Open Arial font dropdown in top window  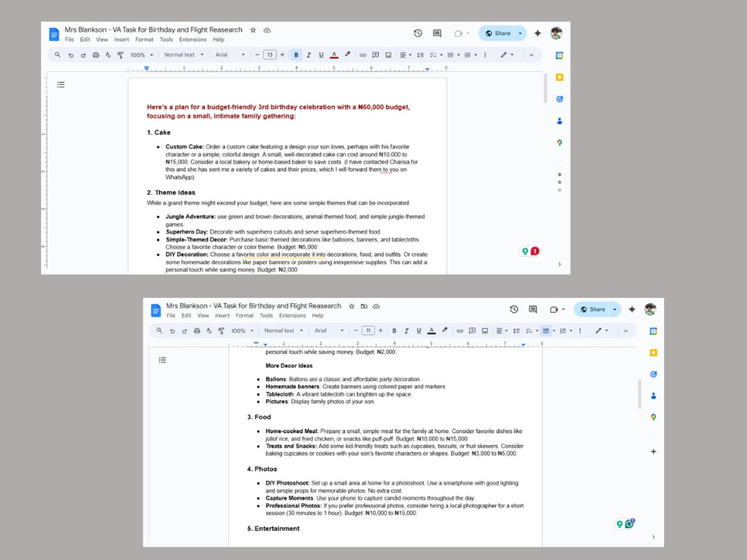click(230, 55)
